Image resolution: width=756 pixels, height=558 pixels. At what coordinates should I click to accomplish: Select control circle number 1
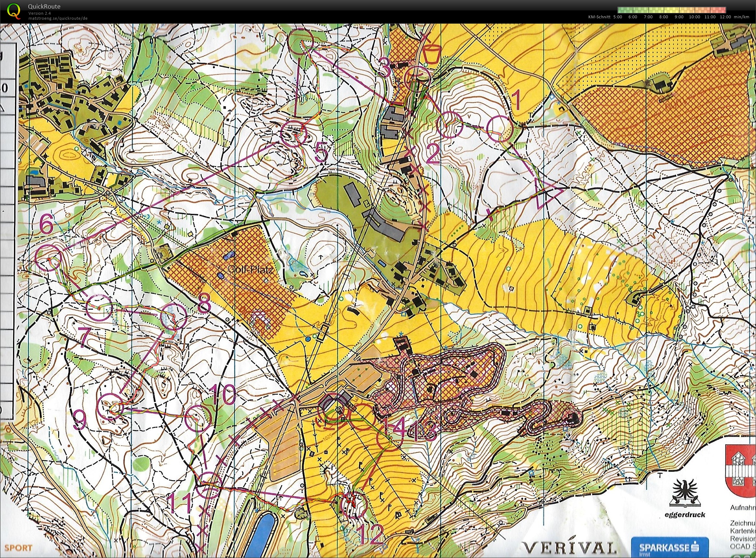pyautogui.click(x=499, y=129)
